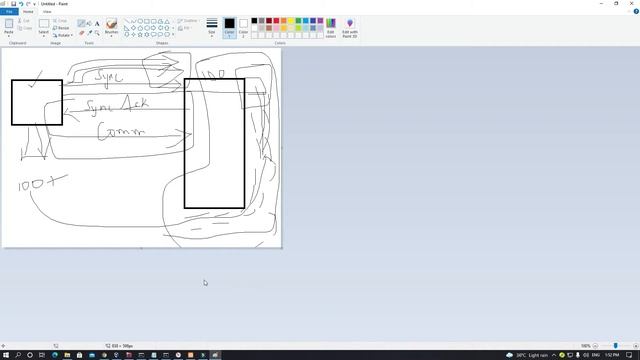Click the Paste clipboard icon
640x360 pixels.
pos(9,24)
